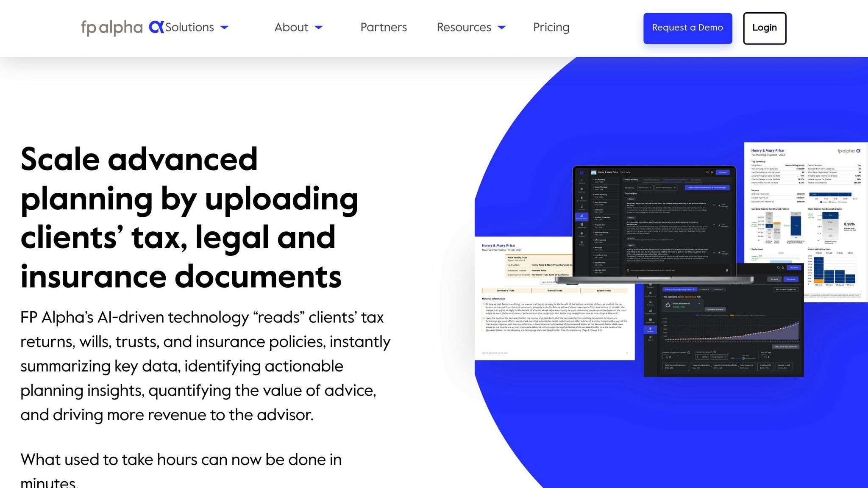868x488 pixels.
Task: Expand the Solutions dropdown arrow
Action: tap(225, 28)
